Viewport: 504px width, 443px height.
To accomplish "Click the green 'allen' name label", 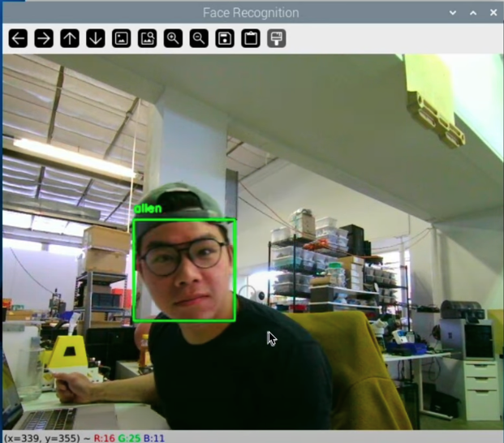I will click(x=148, y=209).
